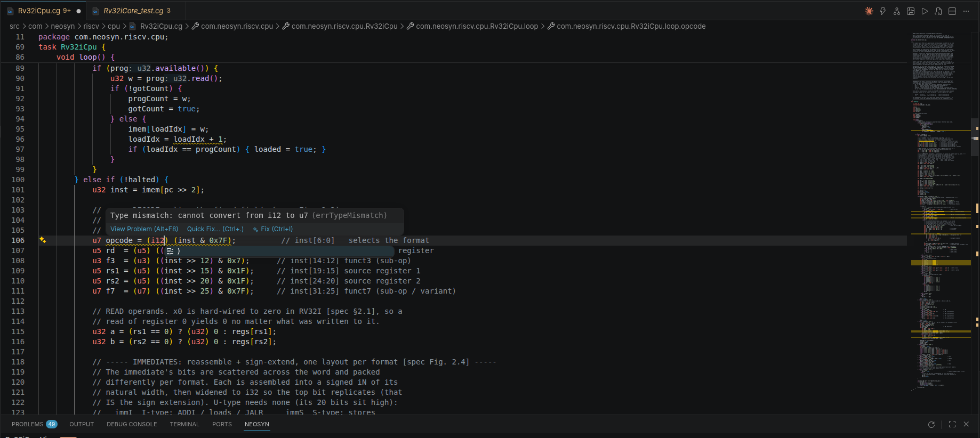980x438 pixels.
Task: Click 'u32 a' declaration on line 115
Action: click(x=103, y=331)
